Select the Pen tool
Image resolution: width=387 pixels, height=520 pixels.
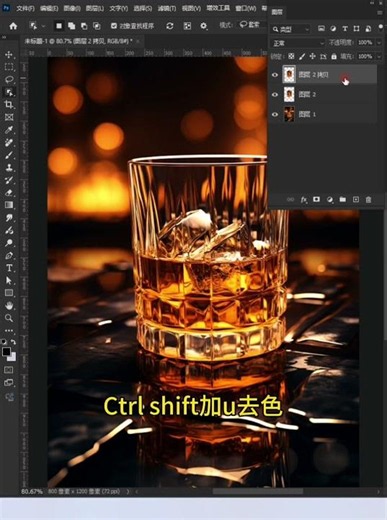click(x=9, y=256)
